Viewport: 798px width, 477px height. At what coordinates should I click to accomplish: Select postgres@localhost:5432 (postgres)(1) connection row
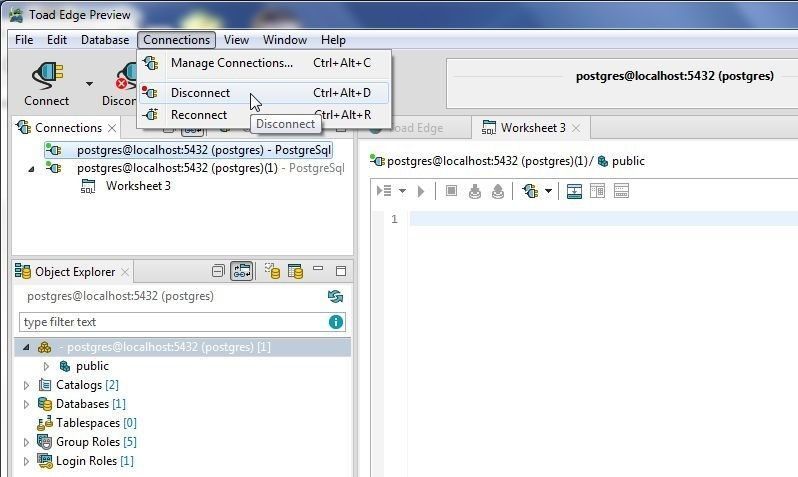point(194,168)
